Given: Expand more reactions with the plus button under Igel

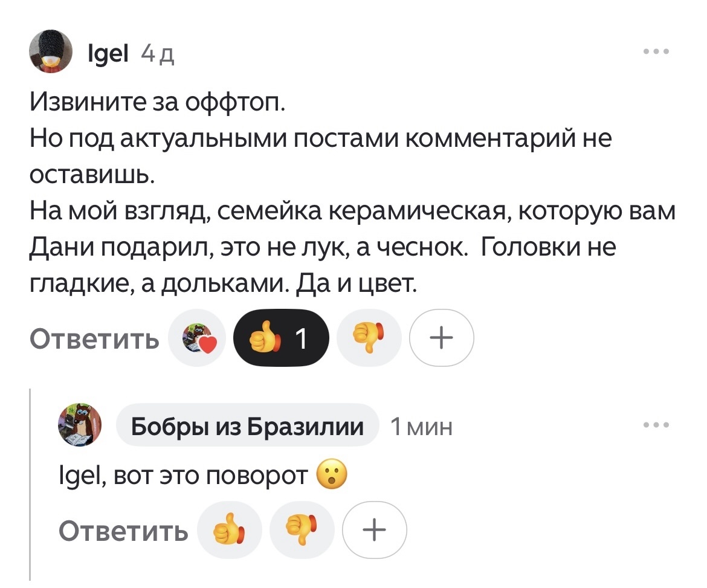Looking at the screenshot, I should [x=441, y=338].
